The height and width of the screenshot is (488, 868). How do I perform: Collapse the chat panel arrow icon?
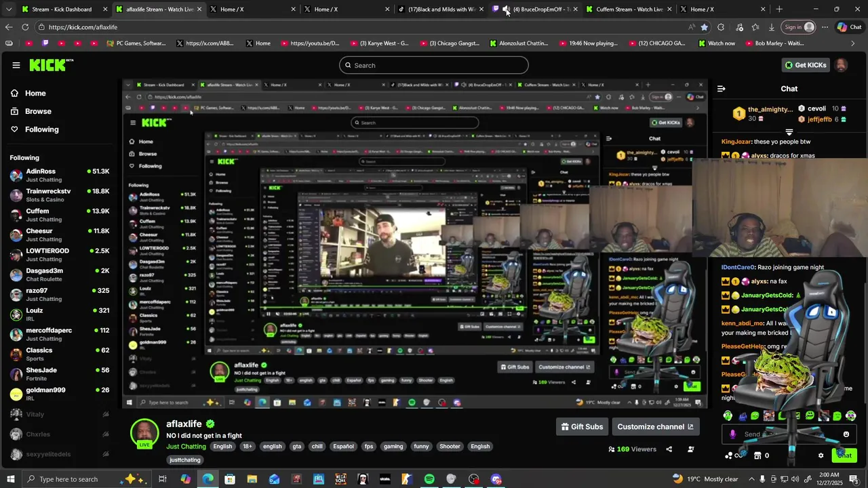[721, 89]
